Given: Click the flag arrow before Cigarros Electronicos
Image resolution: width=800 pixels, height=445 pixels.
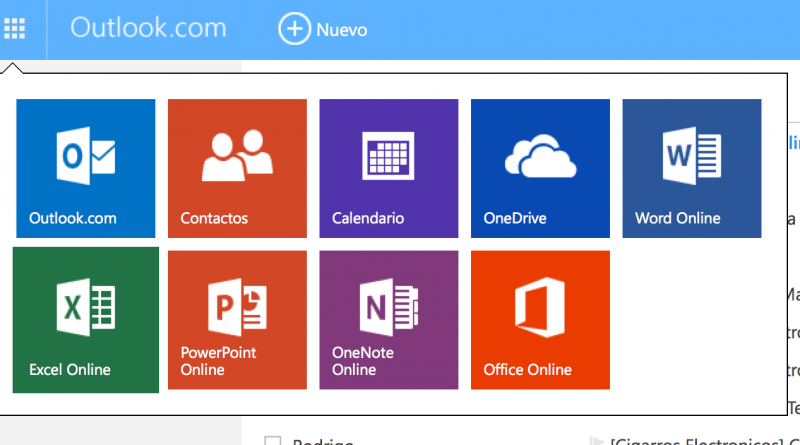Looking at the screenshot, I should click(x=598, y=441).
